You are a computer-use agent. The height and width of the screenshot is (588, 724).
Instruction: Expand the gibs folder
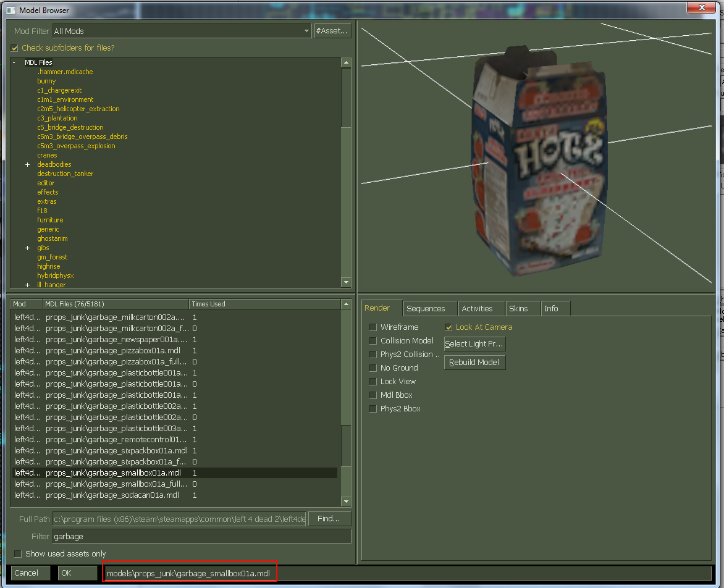point(27,248)
